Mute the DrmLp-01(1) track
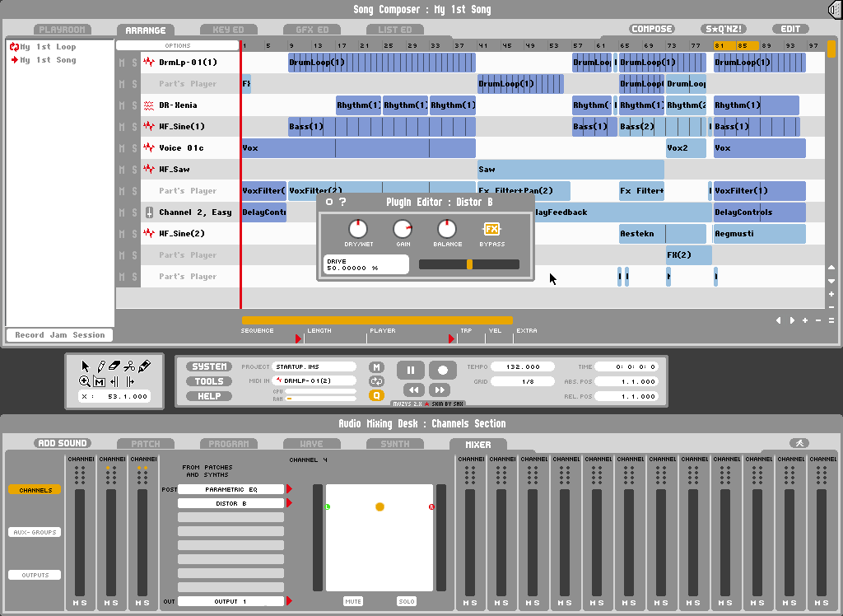The width and height of the screenshot is (843, 616). click(x=122, y=63)
